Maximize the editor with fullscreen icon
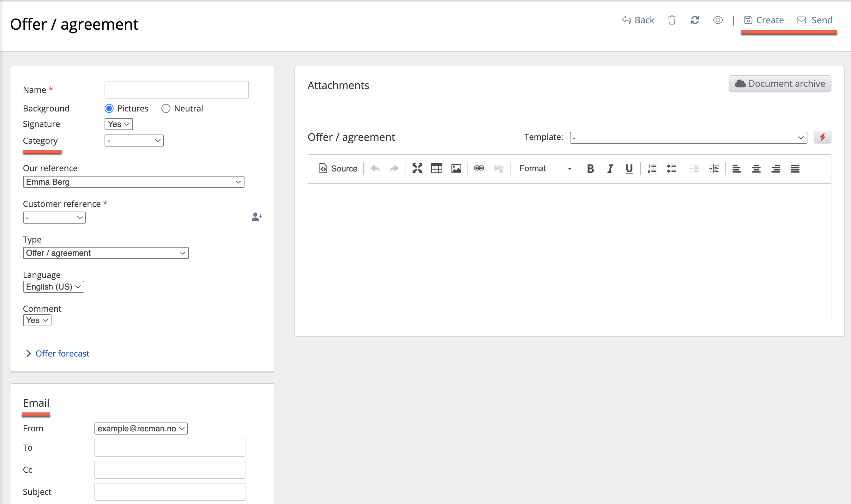 click(417, 168)
